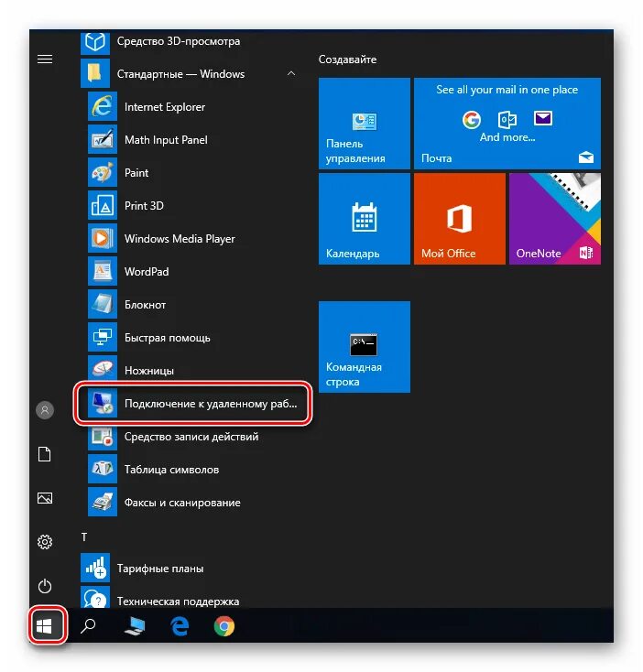Click the Быстрая помощь icon
Viewport: 643px width, 672px height.
point(103,338)
